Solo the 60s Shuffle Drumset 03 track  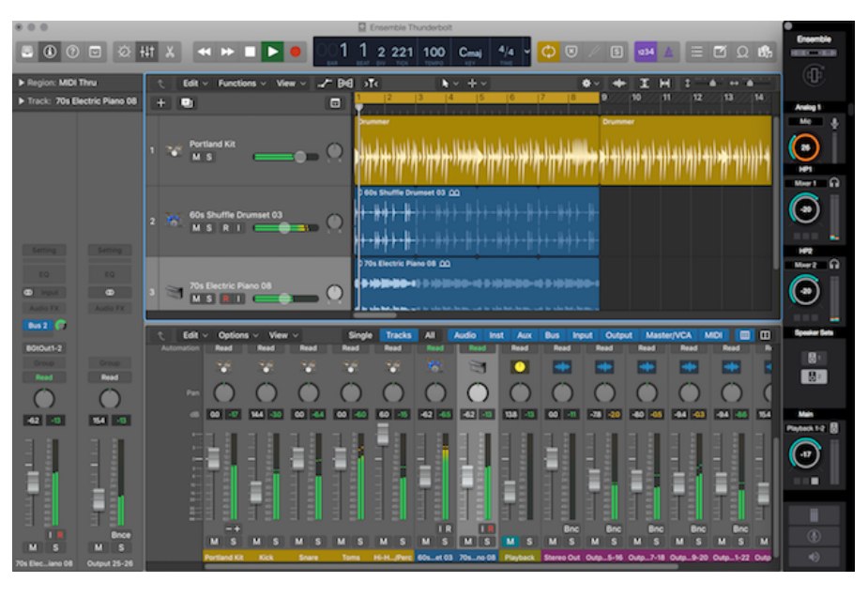coord(209,228)
